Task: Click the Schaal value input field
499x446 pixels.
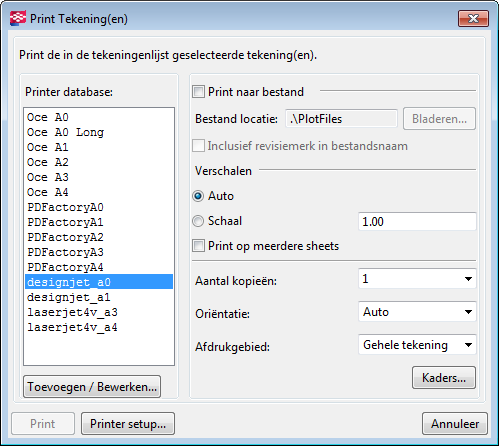Action: pyautogui.click(x=417, y=221)
